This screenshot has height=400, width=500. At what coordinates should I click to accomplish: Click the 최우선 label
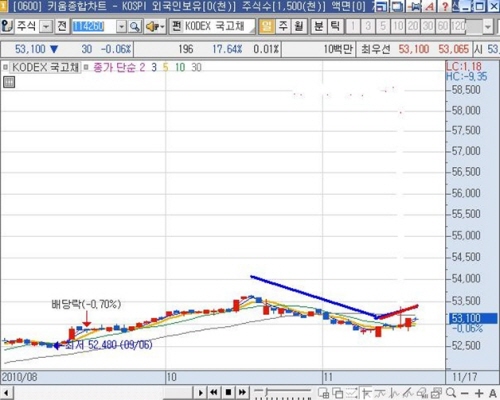(x=376, y=49)
